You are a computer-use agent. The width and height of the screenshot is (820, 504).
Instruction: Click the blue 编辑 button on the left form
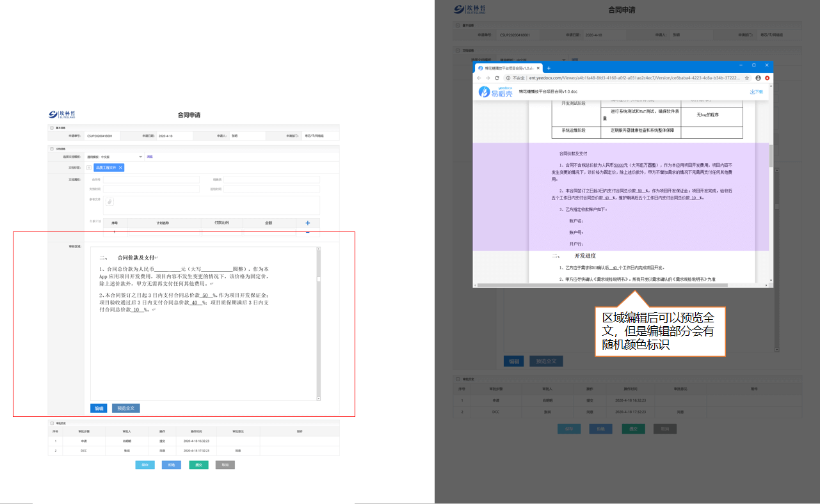point(99,408)
